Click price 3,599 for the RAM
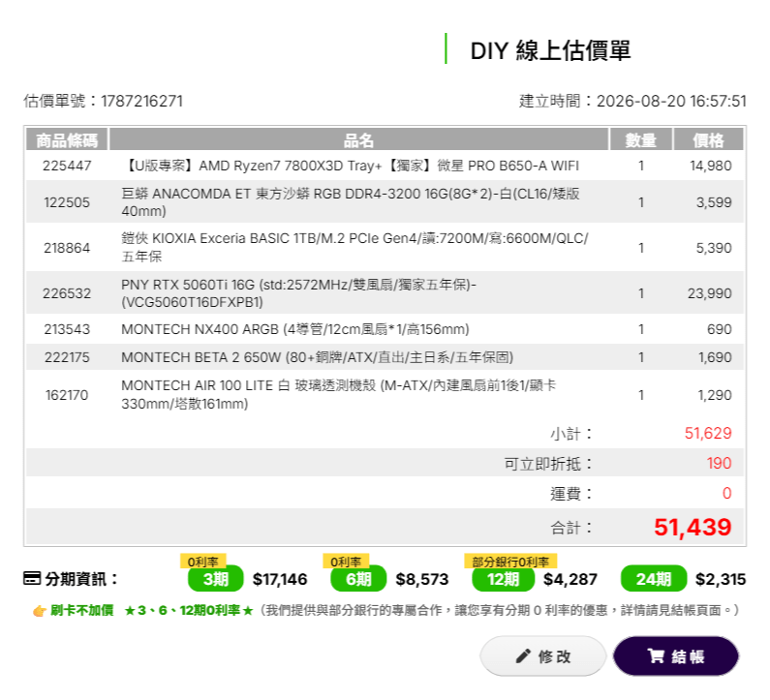 714,202
